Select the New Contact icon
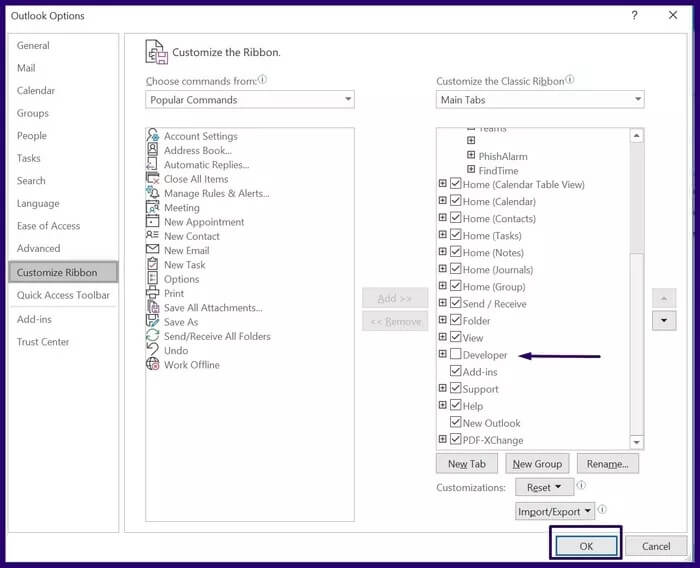This screenshot has height=568, width=700. (x=153, y=235)
